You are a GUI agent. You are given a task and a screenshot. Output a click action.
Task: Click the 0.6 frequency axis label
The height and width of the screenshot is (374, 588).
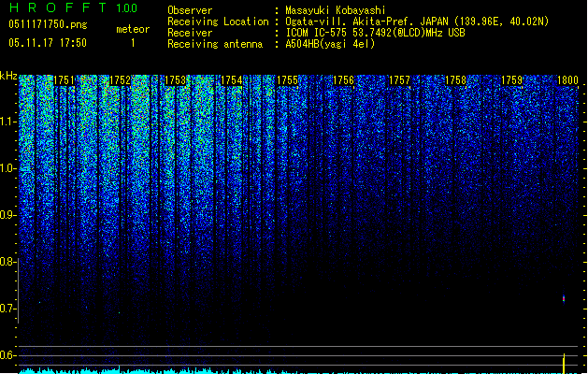tap(7, 355)
